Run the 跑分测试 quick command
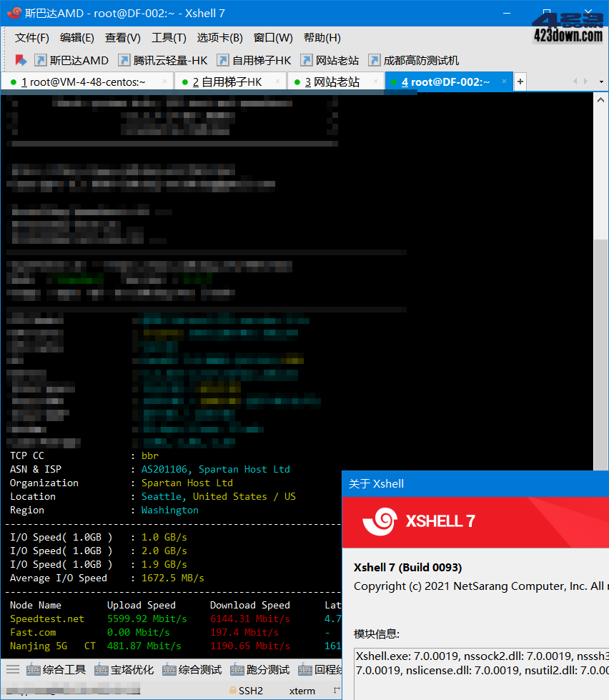This screenshot has height=700, width=609. coord(261,669)
